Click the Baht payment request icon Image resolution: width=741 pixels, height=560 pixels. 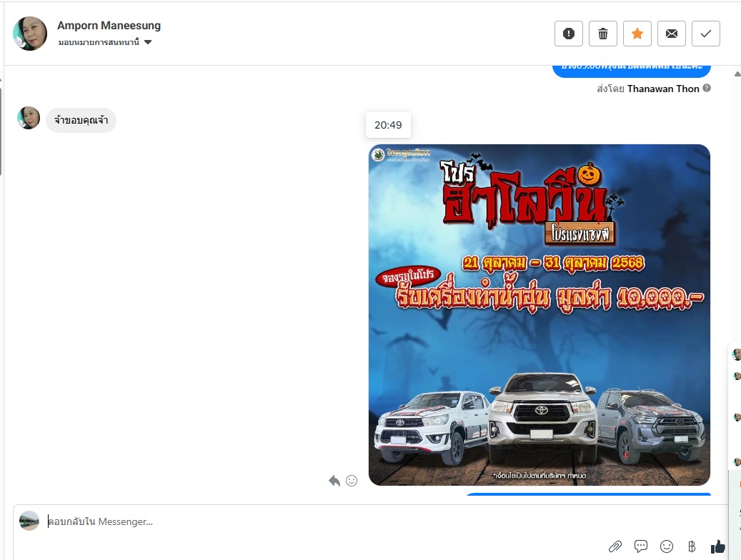(x=691, y=546)
